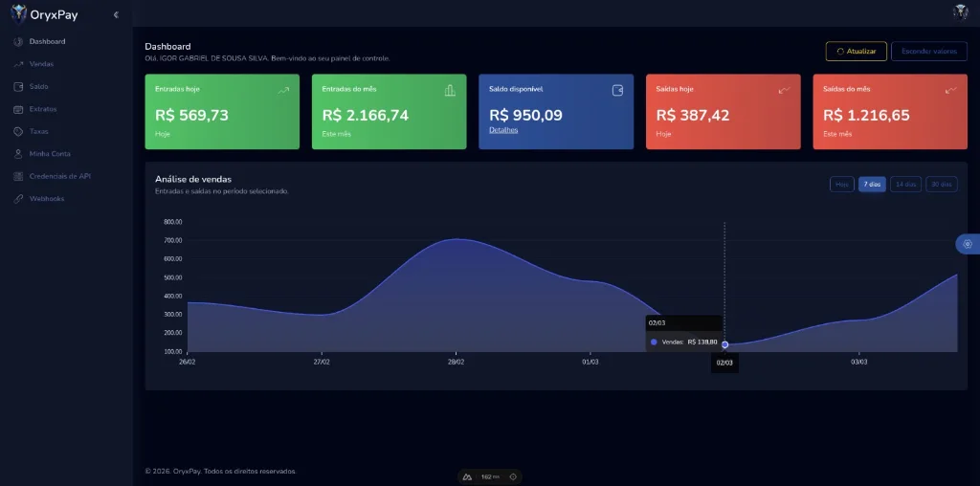Screen dimensions: 980x486
Task: Click the welcome text for IGOR GABRIEL
Action: click(x=268, y=58)
